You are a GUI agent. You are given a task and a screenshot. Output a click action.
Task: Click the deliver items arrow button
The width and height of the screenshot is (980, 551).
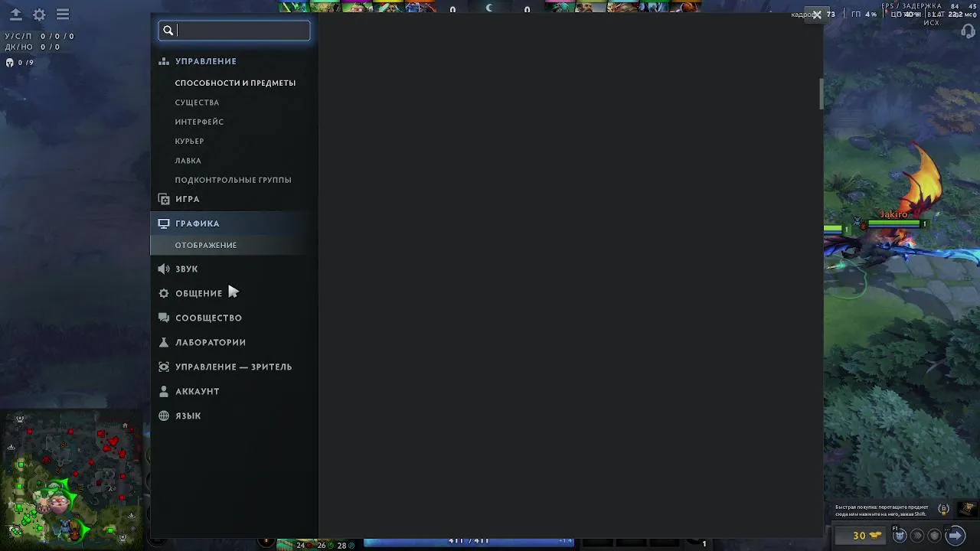pyautogui.click(x=954, y=535)
